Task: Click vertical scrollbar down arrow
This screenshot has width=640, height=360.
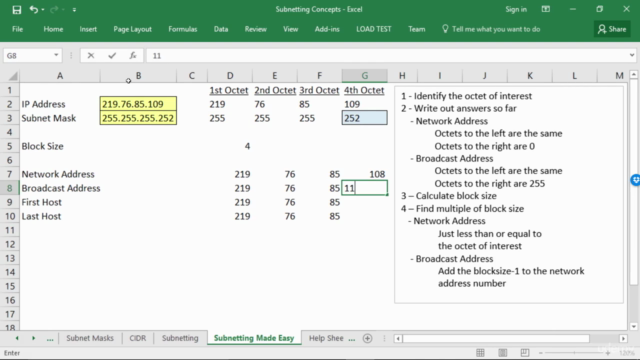Action: (x=633, y=326)
